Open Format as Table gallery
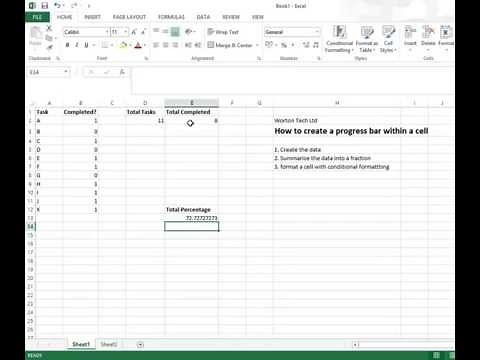 367,39
